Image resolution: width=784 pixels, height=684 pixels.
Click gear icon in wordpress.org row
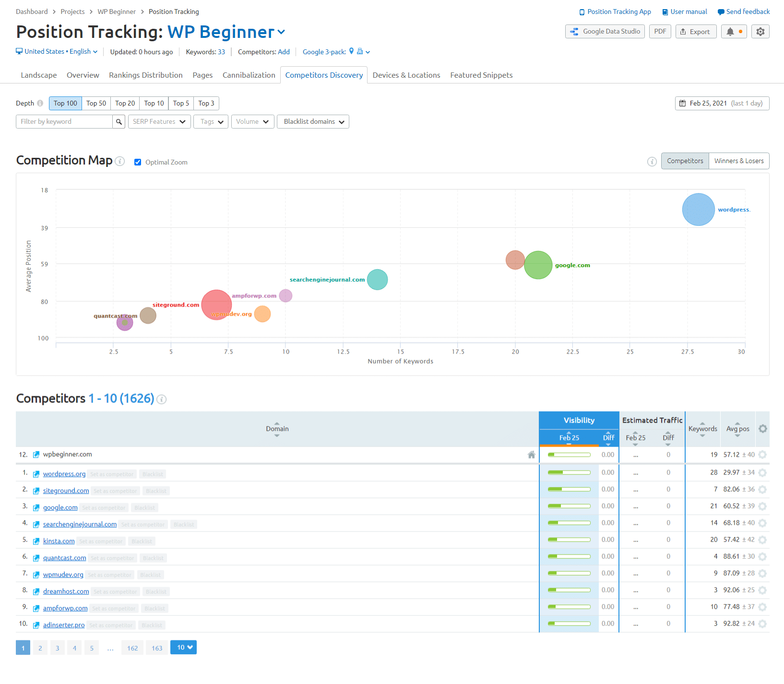[x=762, y=472]
